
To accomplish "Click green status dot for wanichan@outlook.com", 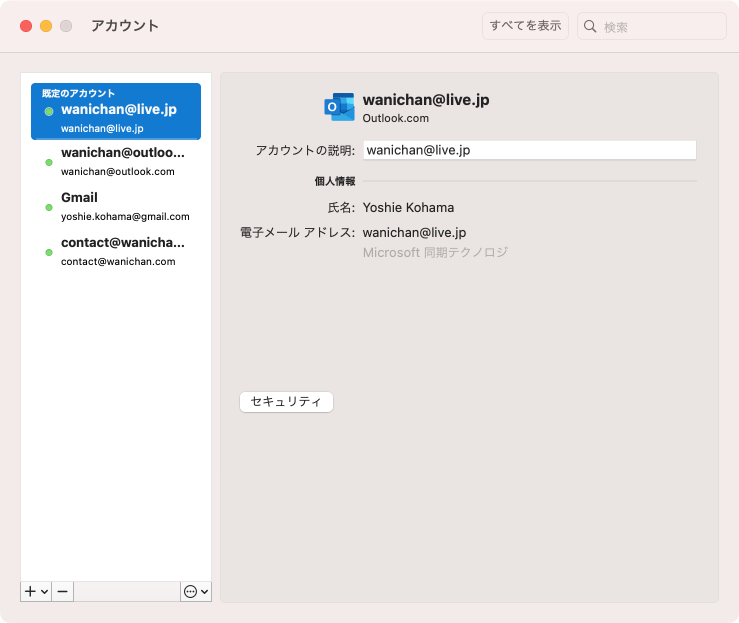I will 49,163.
